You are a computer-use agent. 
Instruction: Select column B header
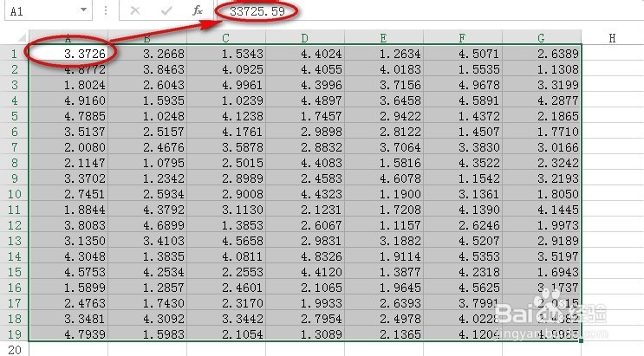(147, 38)
